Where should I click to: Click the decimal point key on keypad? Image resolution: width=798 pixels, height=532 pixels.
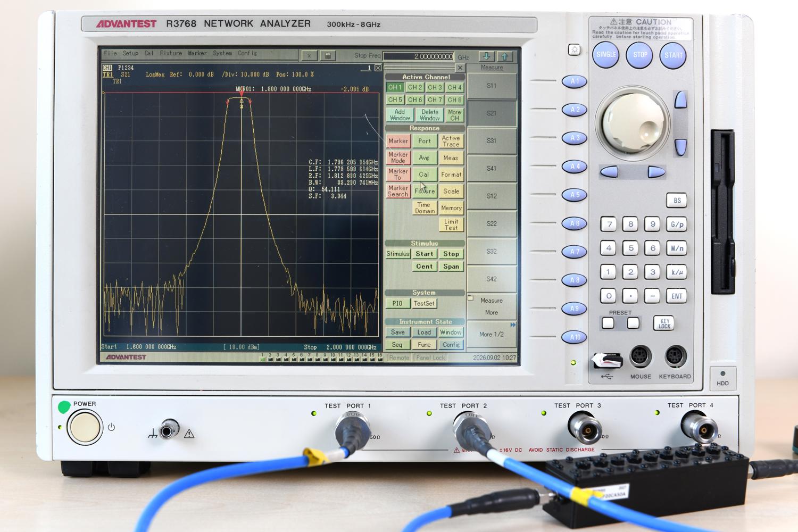pos(630,296)
